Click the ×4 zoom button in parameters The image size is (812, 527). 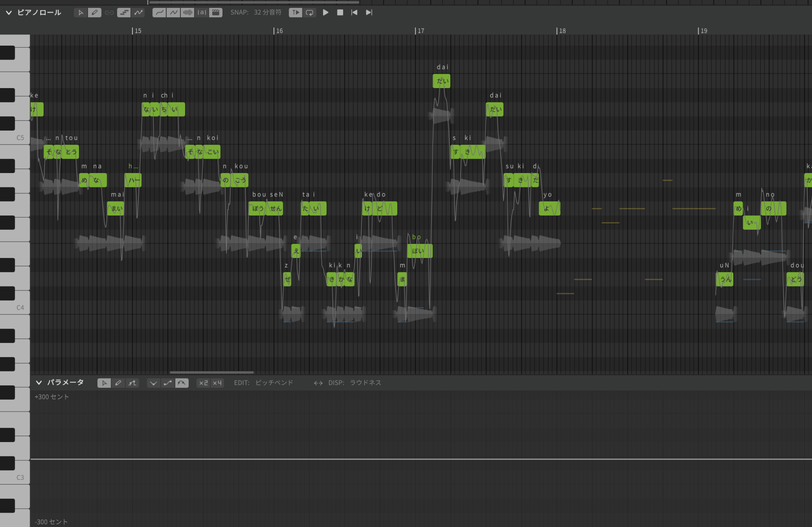[217, 383]
